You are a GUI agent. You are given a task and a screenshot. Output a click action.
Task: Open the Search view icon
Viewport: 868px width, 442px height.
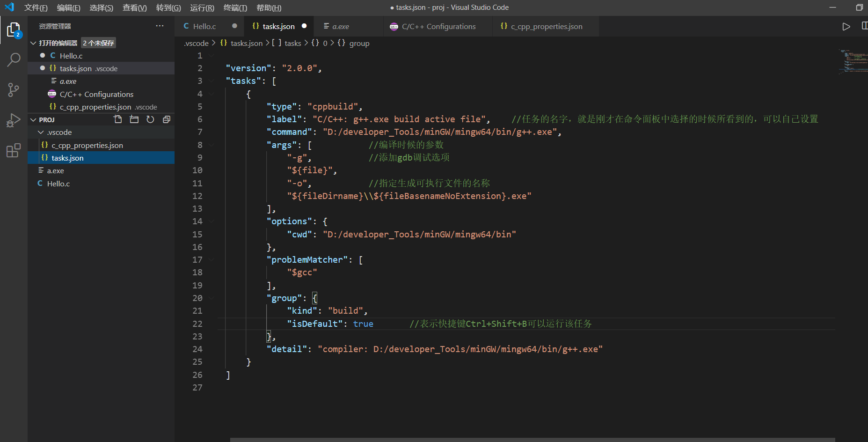pyautogui.click(x=14, y=60)
